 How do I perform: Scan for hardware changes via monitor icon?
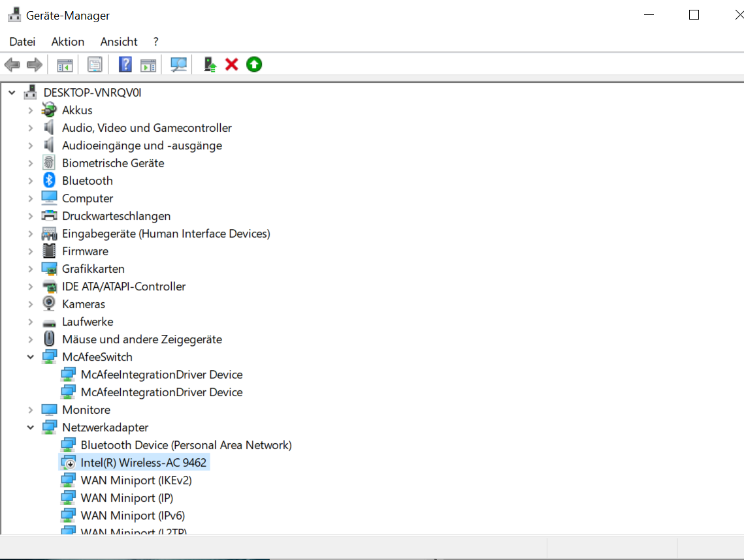(179, 65)
